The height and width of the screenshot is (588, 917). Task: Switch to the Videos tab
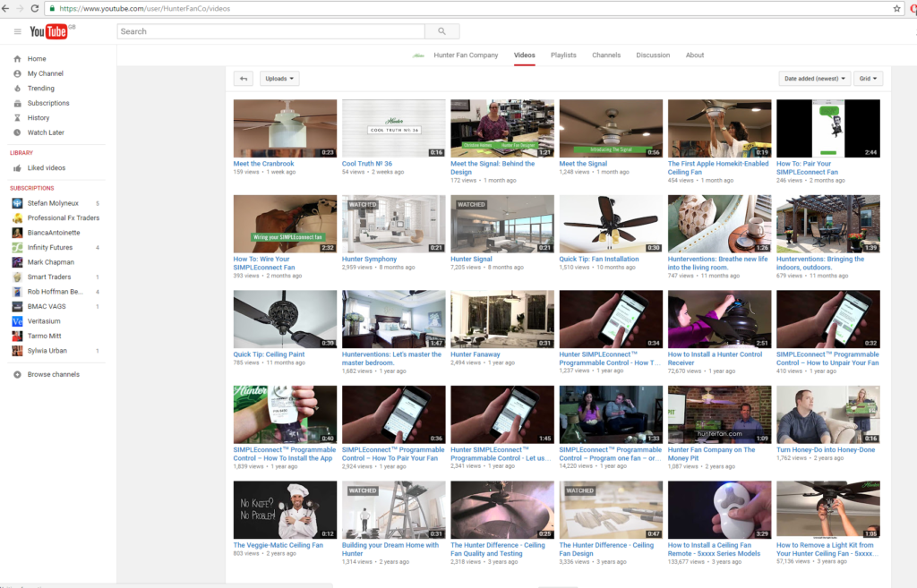click(x=525, y=55)
